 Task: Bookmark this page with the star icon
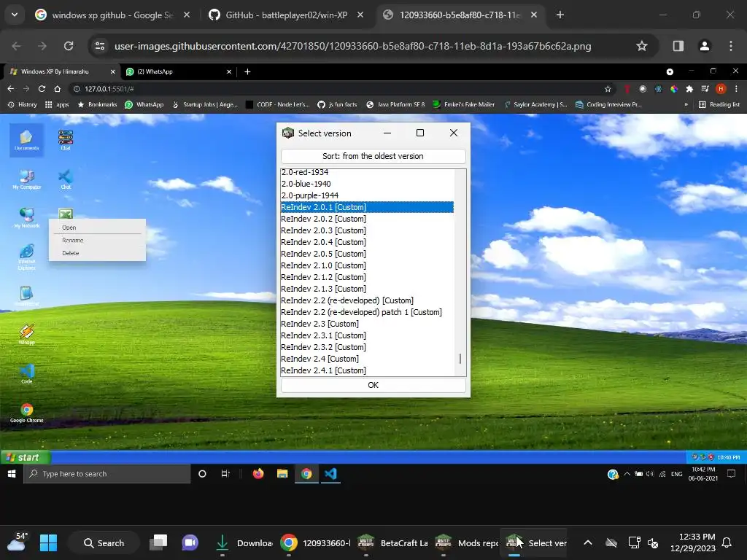coord(642,46)
